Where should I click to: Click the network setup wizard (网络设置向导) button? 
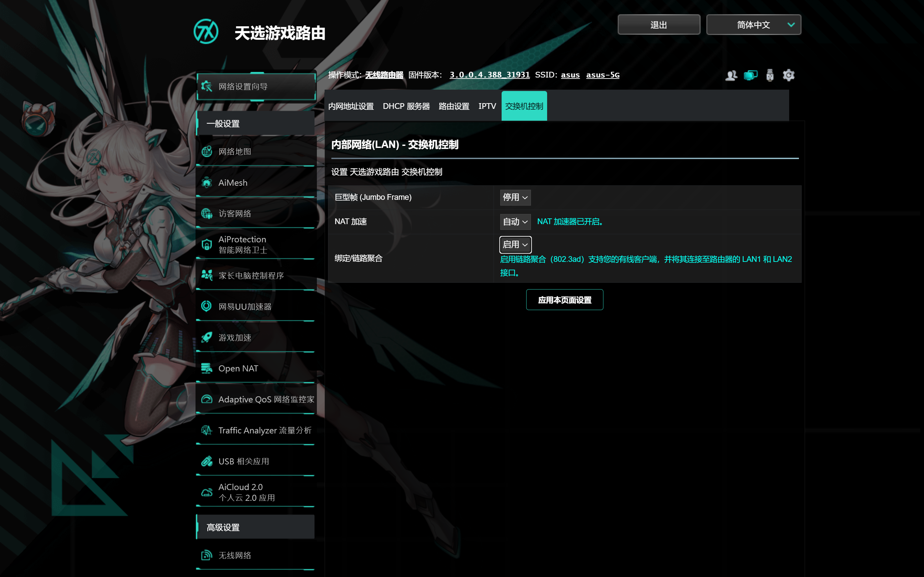tap(256, 86)
